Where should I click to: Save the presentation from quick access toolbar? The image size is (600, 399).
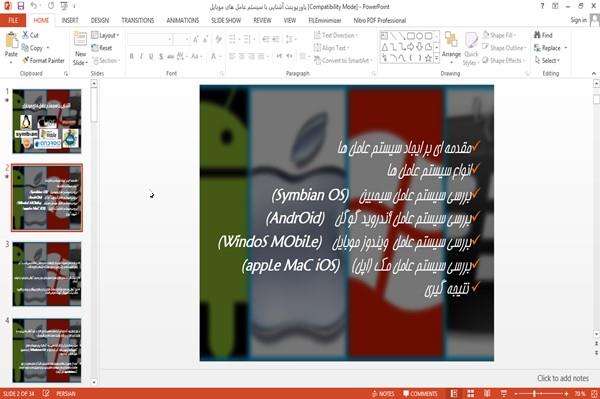(x=21, y=6)
